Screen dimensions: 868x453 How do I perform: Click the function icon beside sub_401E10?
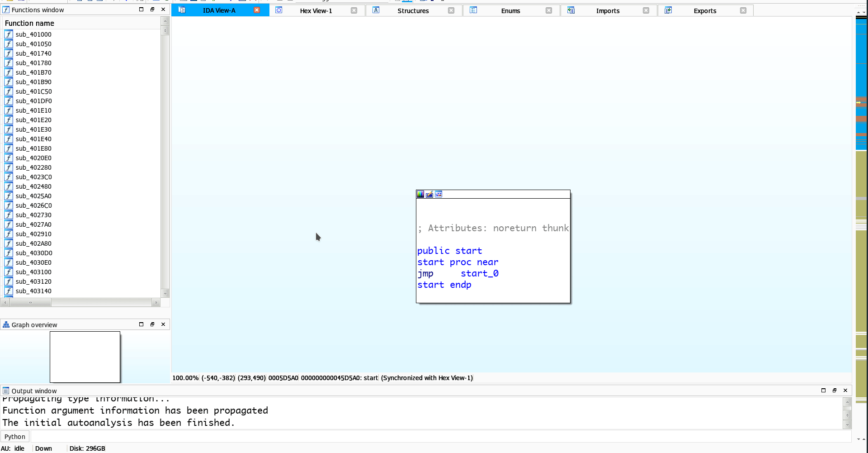pyautogui.click(x=9, y=110)
